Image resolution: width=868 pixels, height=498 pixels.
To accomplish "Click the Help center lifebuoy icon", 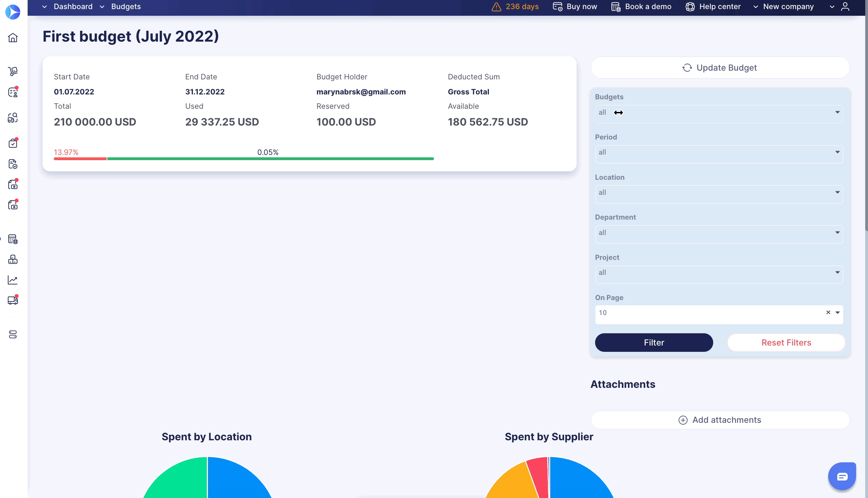I will pyautogui.click(x=690, y=7).
